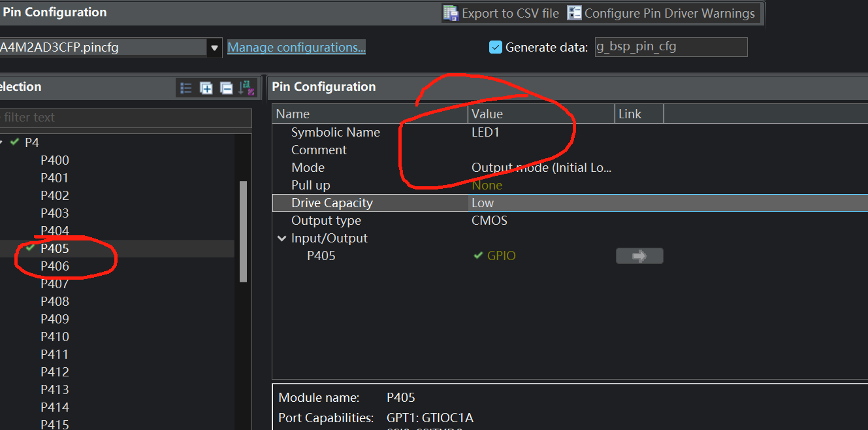Screen dimensions: 868x430
Task: Open the Mode value Output mode dropdown
Action: [541, 168]
